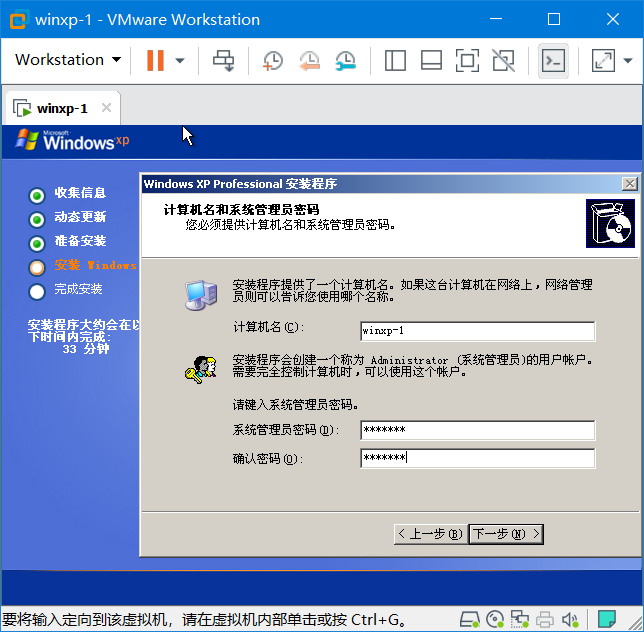644x632 pixels.
Task: Focus the administrator password field
Action: pos(477,430)
